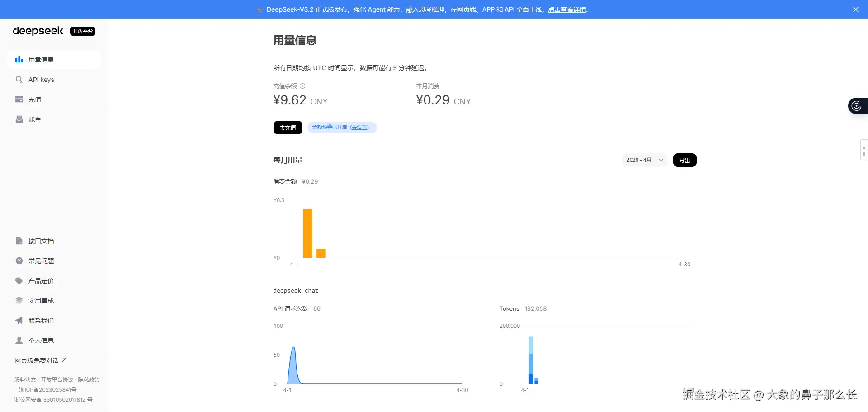This screenshot has width=868, height=412.
Task: Click the 产品定价 price tag icon
Action: point(19,280)
